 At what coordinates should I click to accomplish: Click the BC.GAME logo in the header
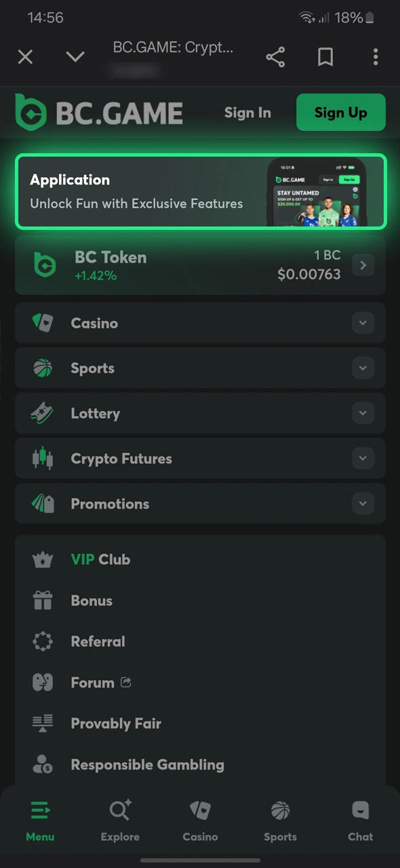99,112
